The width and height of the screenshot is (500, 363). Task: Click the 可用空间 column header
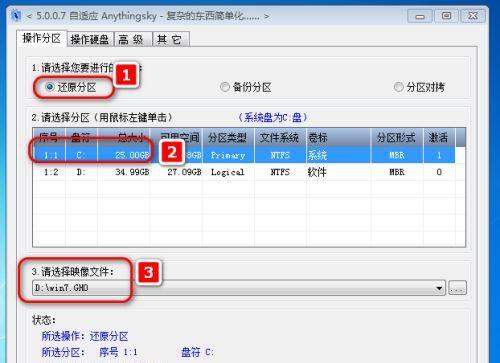tap(177, 137)
